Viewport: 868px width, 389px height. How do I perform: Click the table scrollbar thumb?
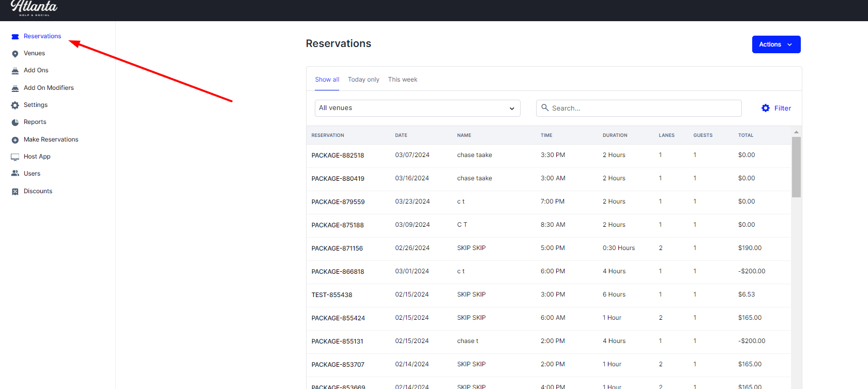pos(796,167)
